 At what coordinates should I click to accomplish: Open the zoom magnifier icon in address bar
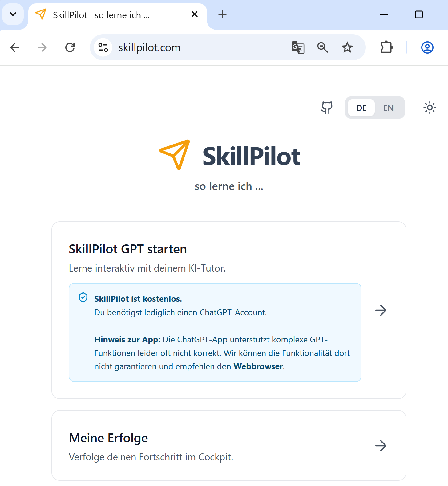[x=322, y=47]
